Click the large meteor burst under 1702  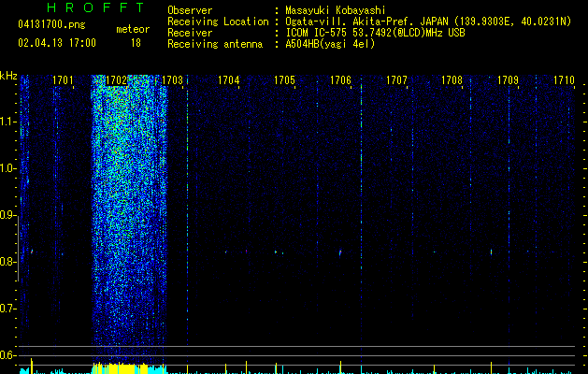point(129,218)
